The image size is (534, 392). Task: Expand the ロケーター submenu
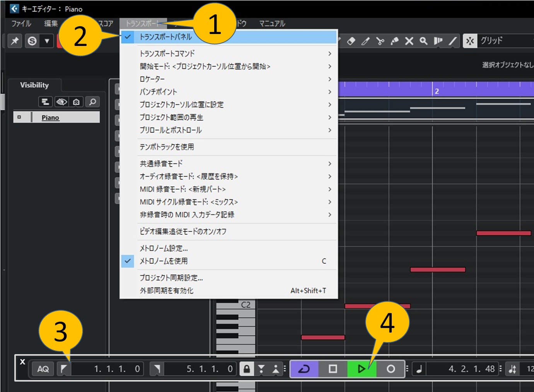[x=152, y=79]
